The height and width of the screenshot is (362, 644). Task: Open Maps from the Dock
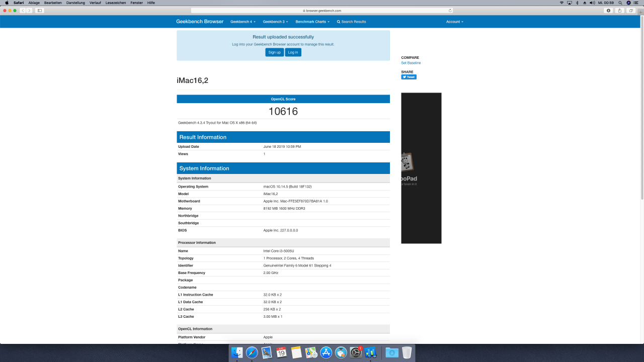(x=311, y=352)
